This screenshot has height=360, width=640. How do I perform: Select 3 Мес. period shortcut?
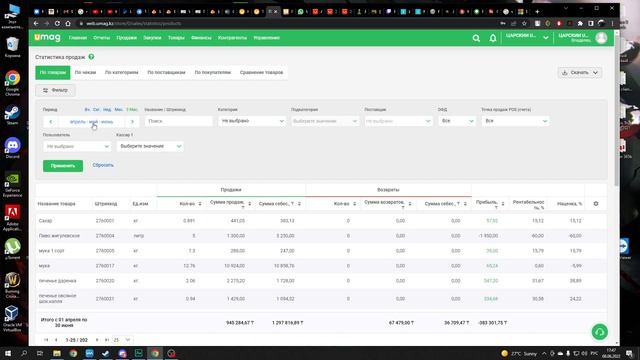point(132,110)
